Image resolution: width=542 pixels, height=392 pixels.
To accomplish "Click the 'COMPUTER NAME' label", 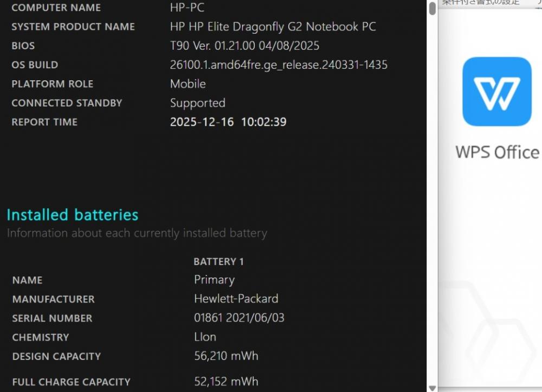I will click(x=56, y=8).
